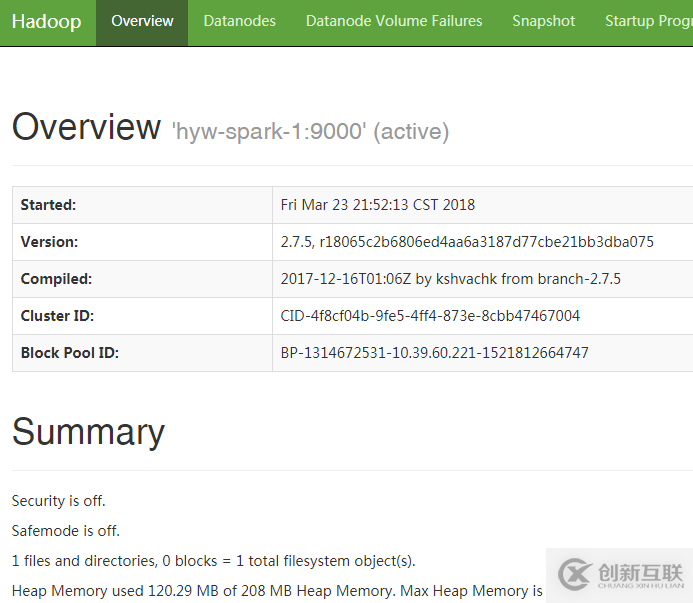Viewport: 693px width, 603px height.
Task: Click the Started: row label
Action: (48, 205)
